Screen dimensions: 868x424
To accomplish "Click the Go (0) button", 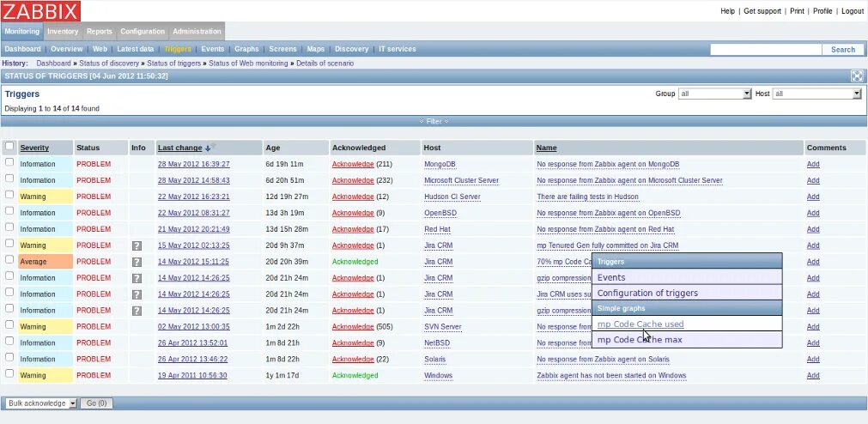I will tap(97, 403).
